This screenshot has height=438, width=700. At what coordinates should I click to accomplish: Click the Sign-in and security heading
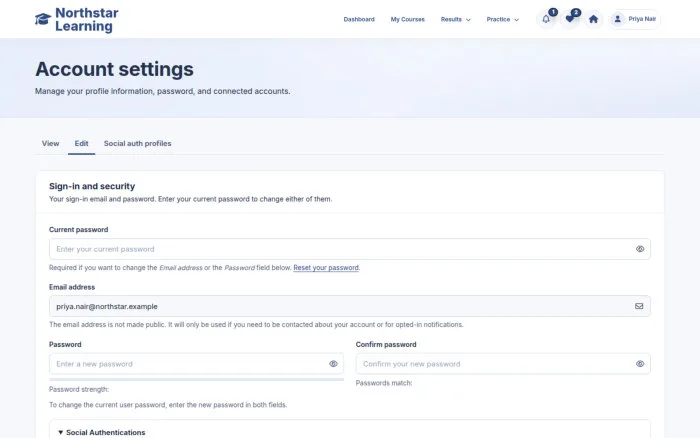[92, 186]
